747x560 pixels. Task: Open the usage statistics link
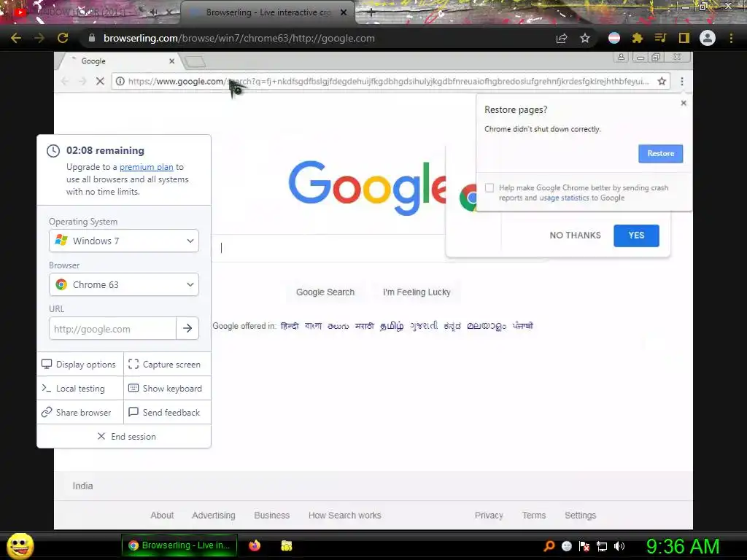[x=564, y=198]
